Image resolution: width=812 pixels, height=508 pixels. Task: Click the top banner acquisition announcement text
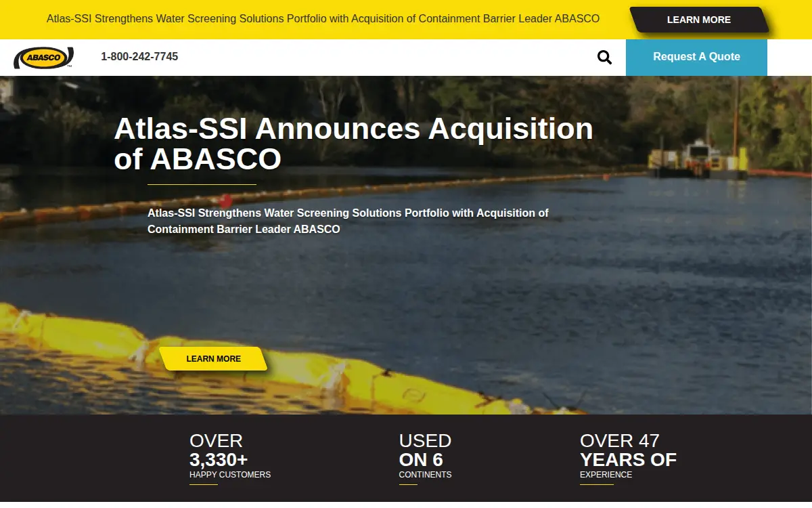click(323, 19)
